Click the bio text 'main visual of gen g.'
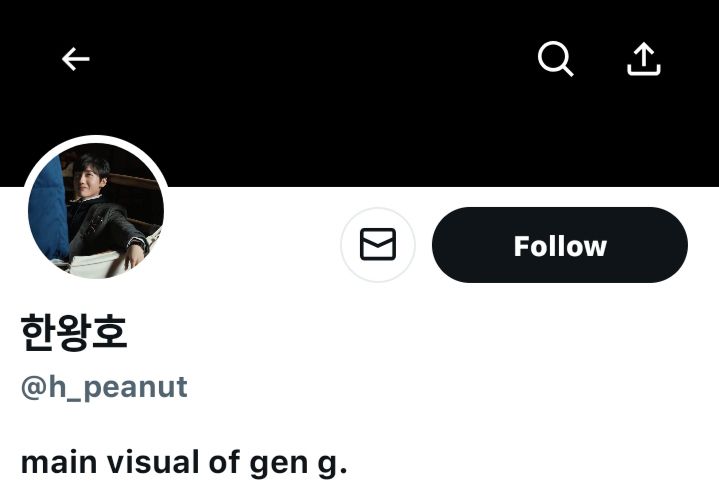 pyautogui.click(x=184, y=462)
